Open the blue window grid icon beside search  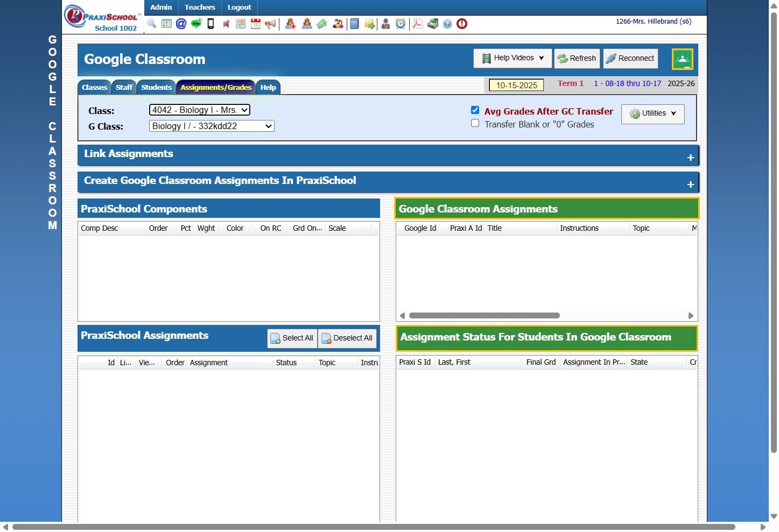coord(166,24)
